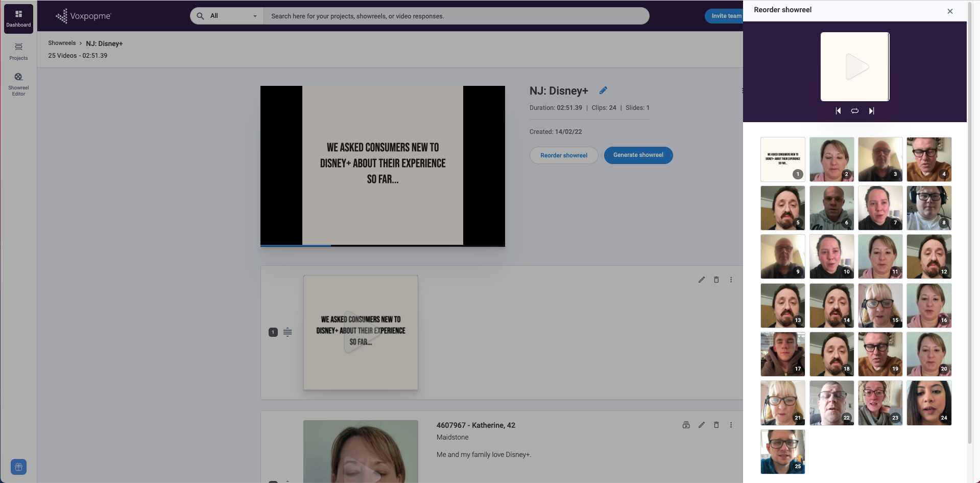980x483 pixels.
Task: Play Katherine's clip thumbnail
Action: tap(361, 451)
